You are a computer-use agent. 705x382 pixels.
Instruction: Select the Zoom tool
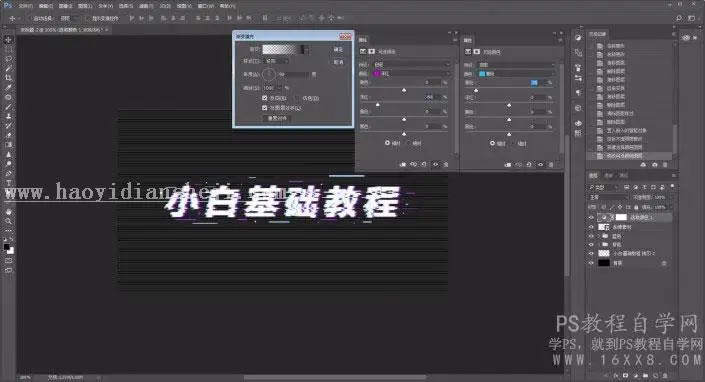(9, 221)
